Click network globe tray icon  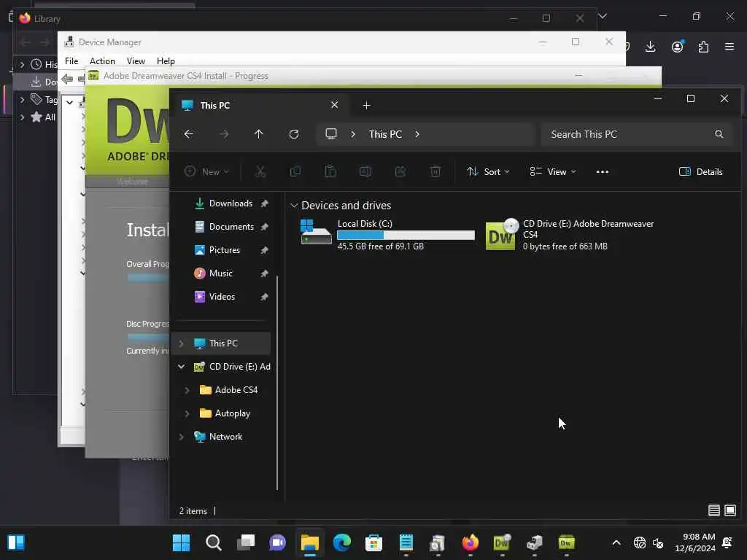[x=639, y=542]
